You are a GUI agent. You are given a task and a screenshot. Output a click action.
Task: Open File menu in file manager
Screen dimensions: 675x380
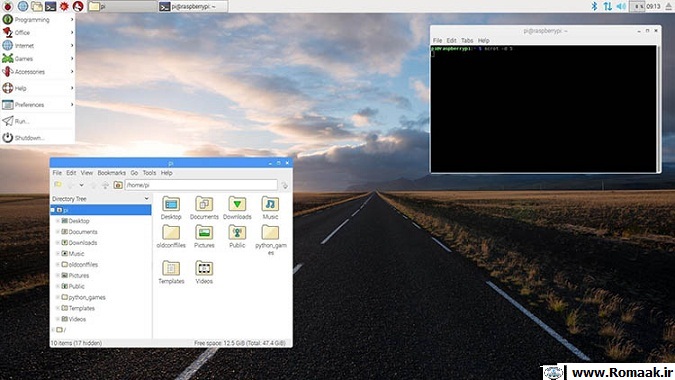tap(57, 173)
